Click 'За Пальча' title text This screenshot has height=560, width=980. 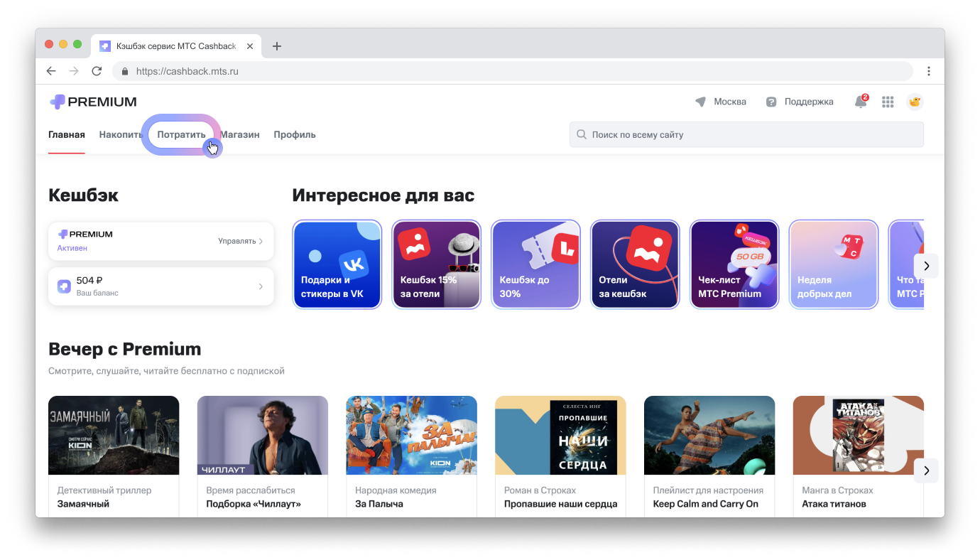(379, 504)
